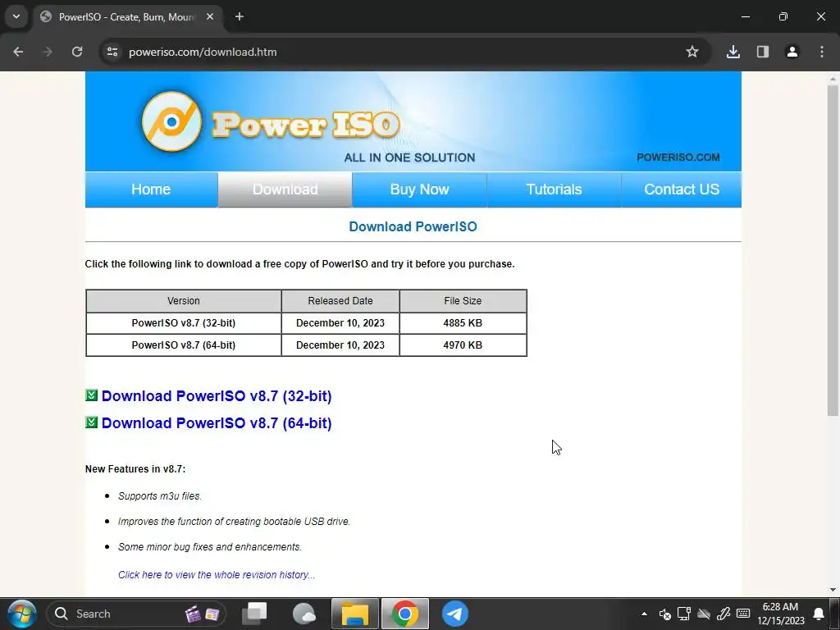Show hidden system tray icons
This screenshot has height=630, width=840.
(x=644, y=614)
